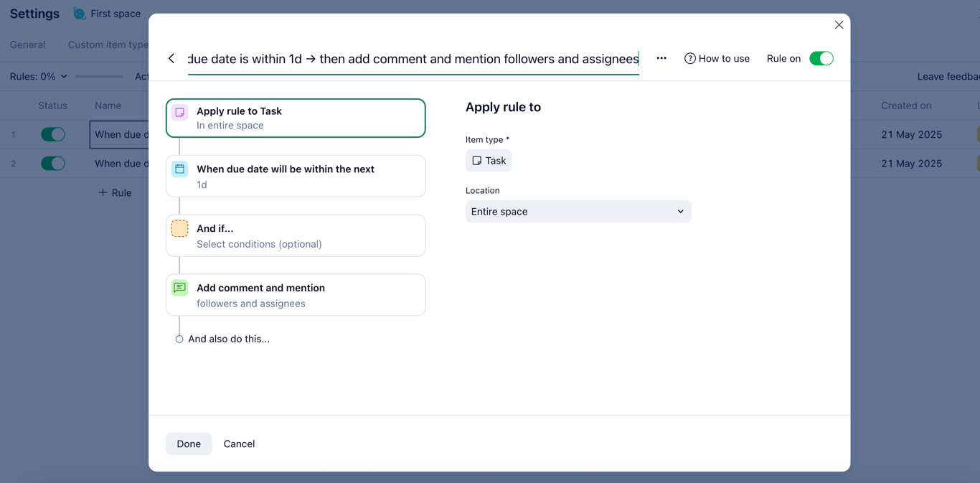Toggle off the second rule's status switch
Image resolution: width=980 pixels, height=483 pixels.
(53, 163)
